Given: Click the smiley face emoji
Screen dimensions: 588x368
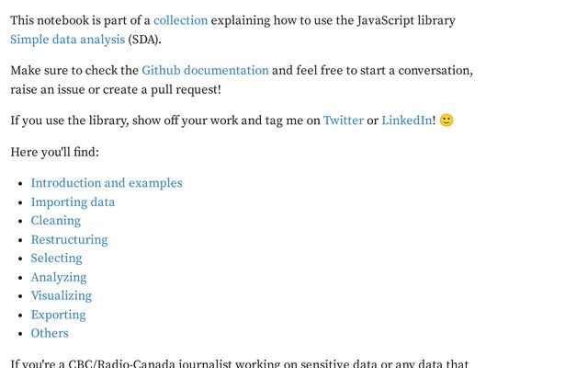Looking at the screenshot, I should tap(447, 121).
